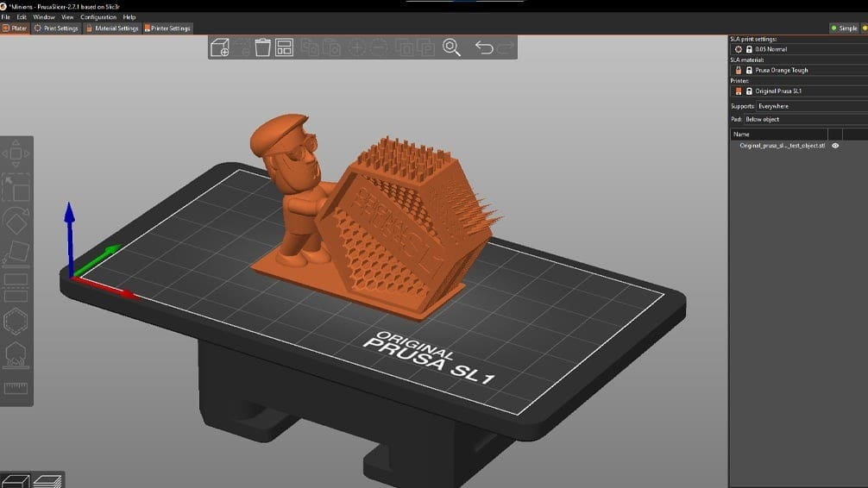This screenshot has width=868, height=488.
Task: Open Pad dropdown set to Below object
Action: click(806, 120)
